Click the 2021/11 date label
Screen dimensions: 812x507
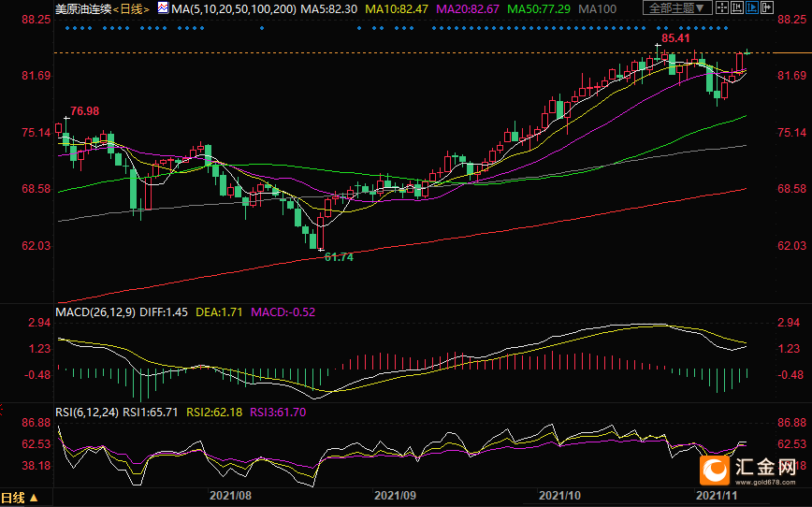(x=717, y=496)
